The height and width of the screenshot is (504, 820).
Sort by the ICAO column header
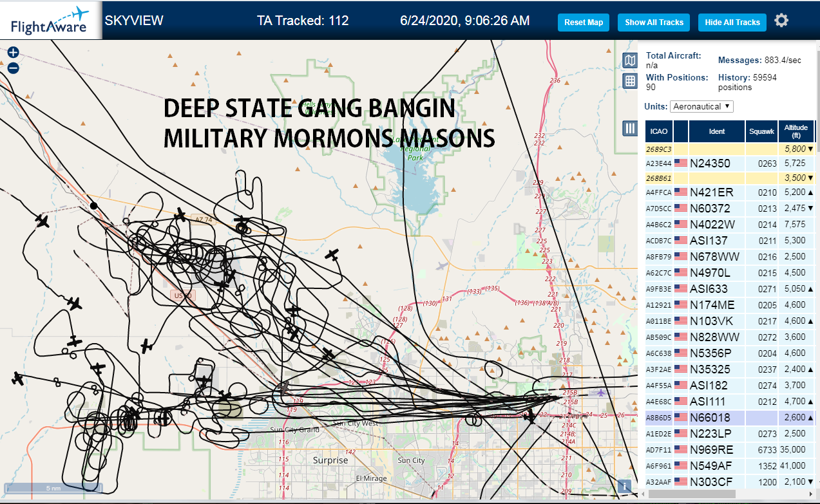coord(659,131)
